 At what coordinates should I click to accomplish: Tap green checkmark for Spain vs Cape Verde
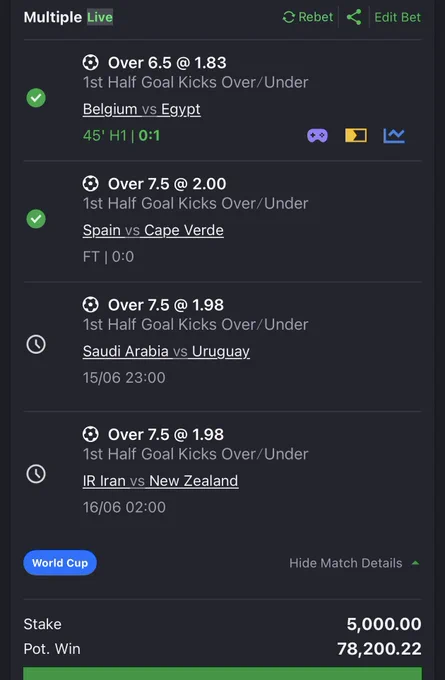(x=36, y=219)
